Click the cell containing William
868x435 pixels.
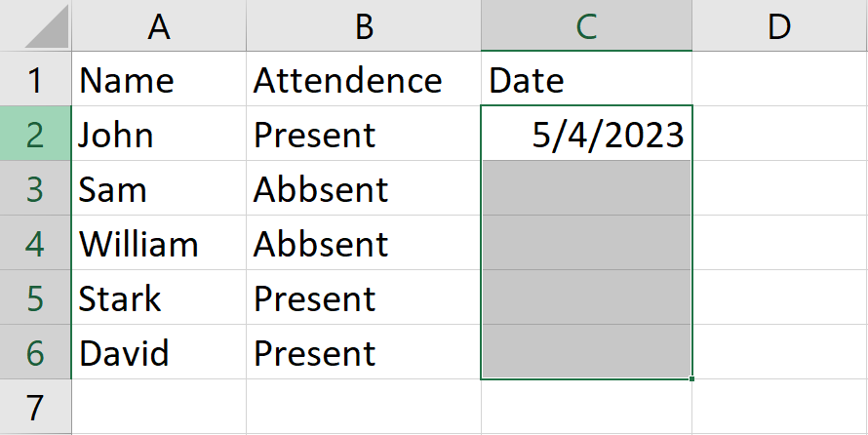[x=159, y=243]
